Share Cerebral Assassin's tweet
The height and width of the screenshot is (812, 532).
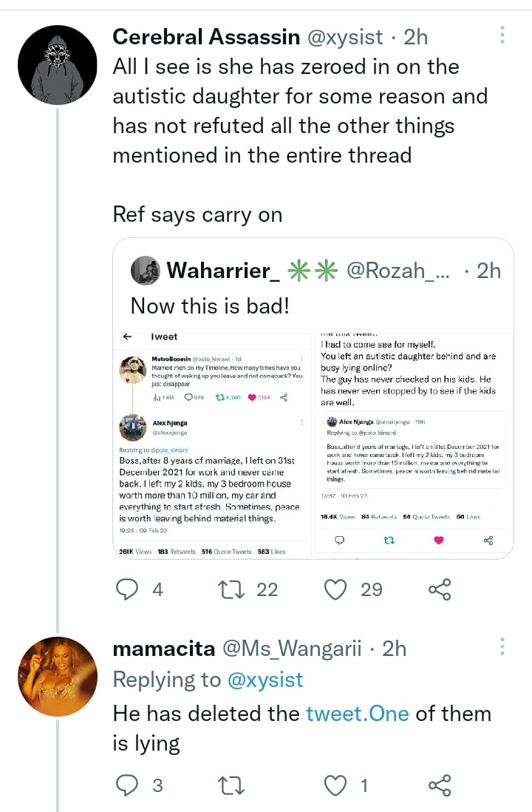pyautogui.click(x=440, y=589)
